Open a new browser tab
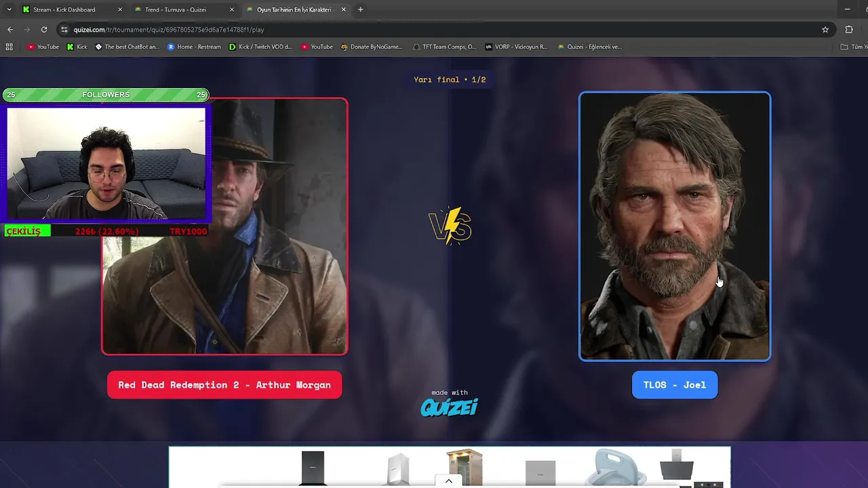The height and width of the screenshot is (488, 868). tap(360, 9)
